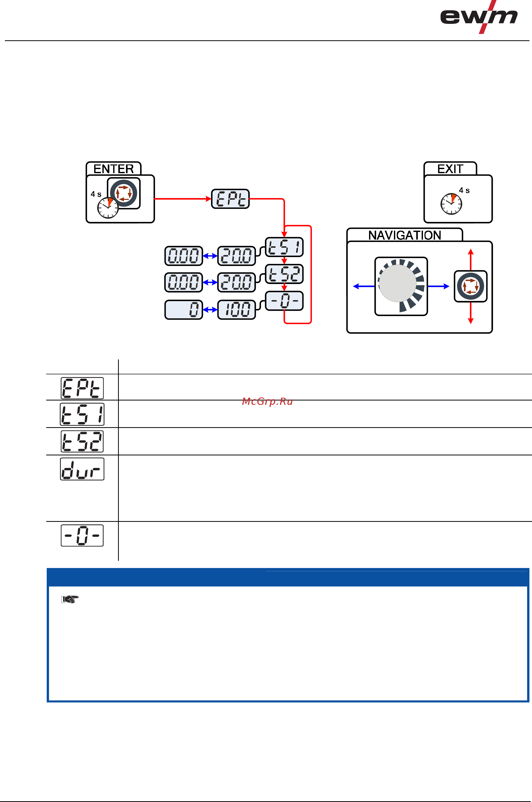Click the ENTER box cycle-arrows button icon

124,193
